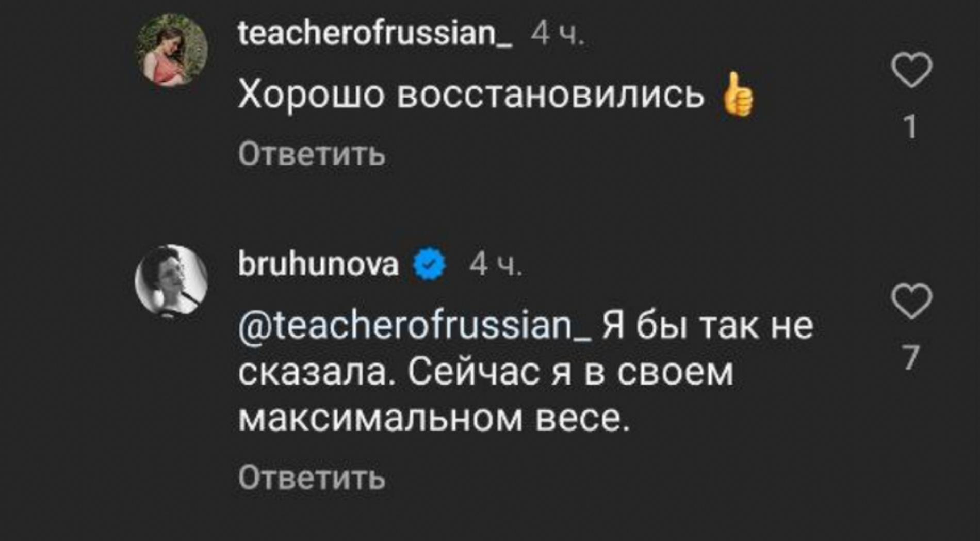The image size is (980, 541).
Task: Click the sentence Сейчас я в своем
Action: coord(571,372)
